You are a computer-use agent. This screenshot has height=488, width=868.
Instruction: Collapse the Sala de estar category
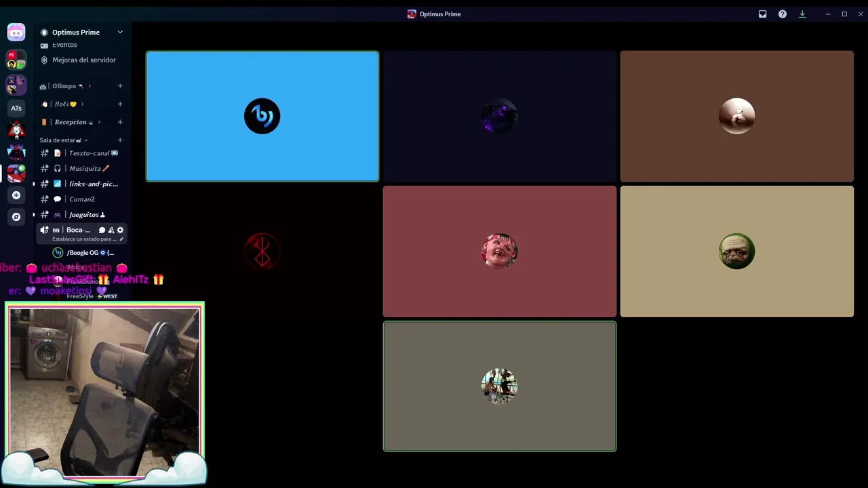64,140
